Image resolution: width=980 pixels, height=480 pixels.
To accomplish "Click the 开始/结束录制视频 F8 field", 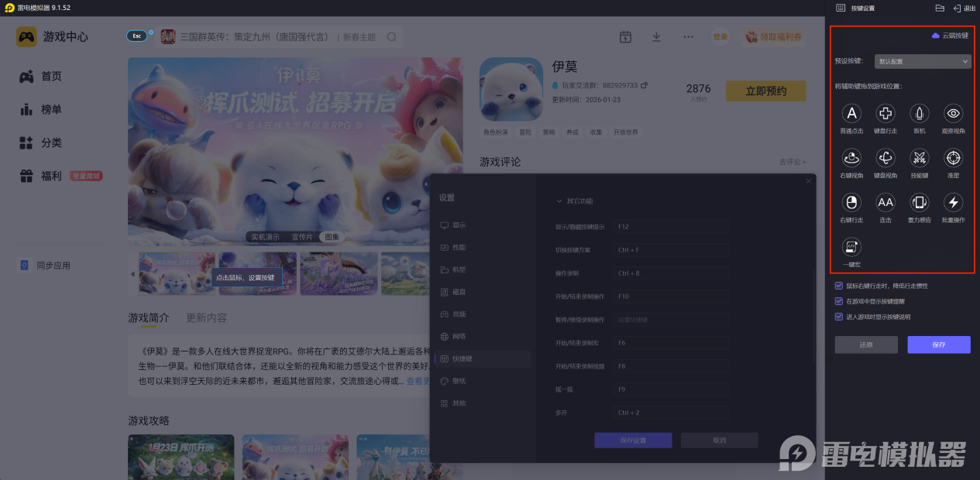I will 671,366.
